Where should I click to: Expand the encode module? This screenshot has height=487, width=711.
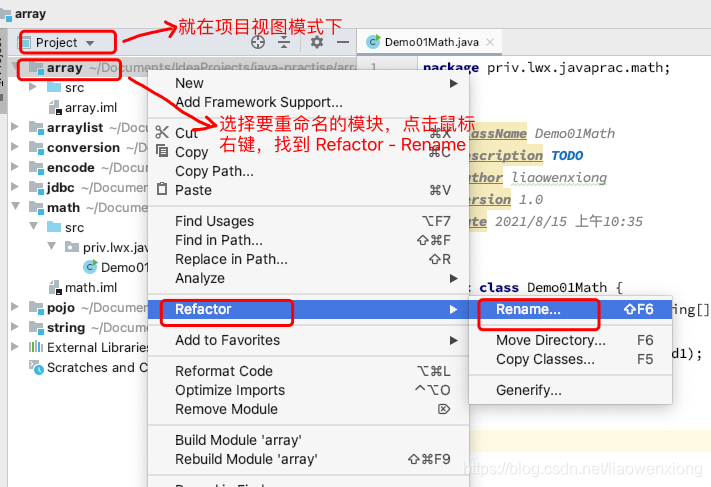click(15, 166)
